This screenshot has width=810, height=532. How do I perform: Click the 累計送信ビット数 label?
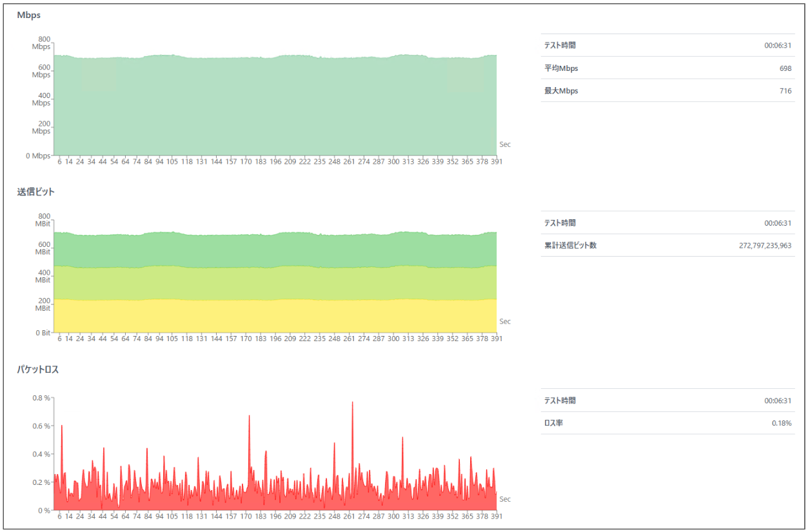[x=570, y=246]
